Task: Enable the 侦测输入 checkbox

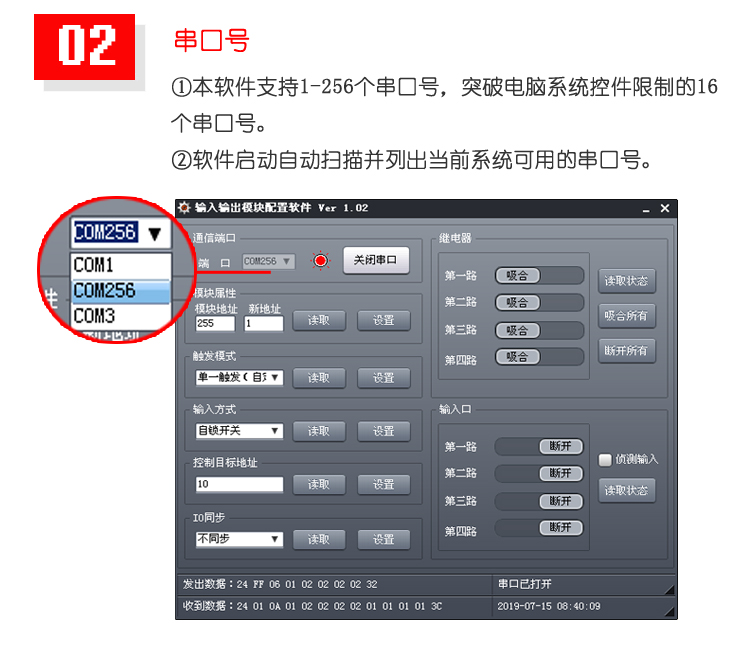Action: point(605,460)
